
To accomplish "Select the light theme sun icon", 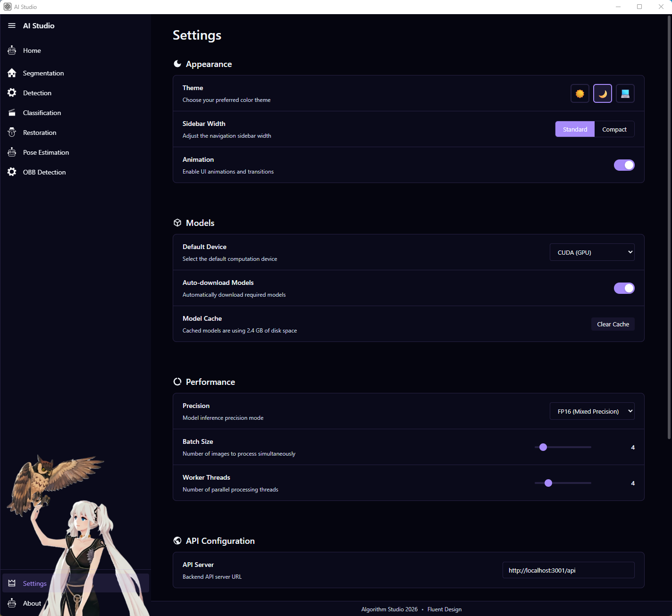I will [580, 93].
